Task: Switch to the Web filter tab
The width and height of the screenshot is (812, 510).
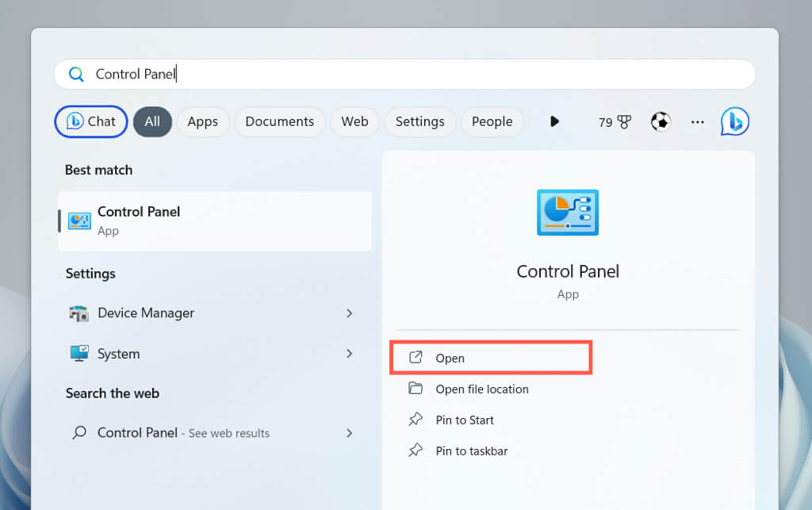Action: [x=354, y=121]
